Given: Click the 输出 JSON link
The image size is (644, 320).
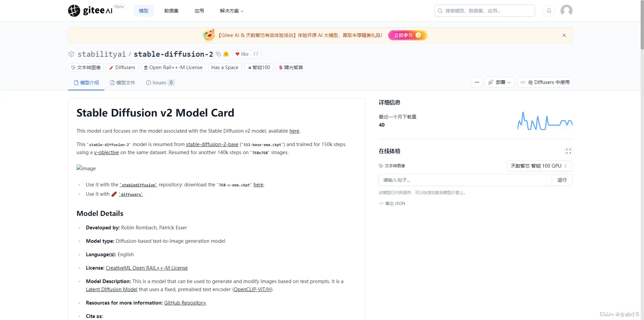Looking at the screenshot, I should click(x=392, y=203).
